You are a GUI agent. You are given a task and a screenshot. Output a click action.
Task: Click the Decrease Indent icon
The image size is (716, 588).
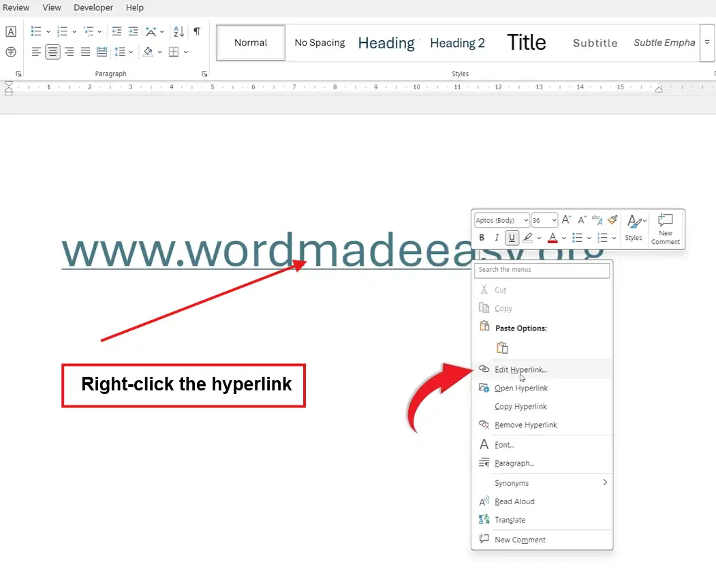[116, 31]
